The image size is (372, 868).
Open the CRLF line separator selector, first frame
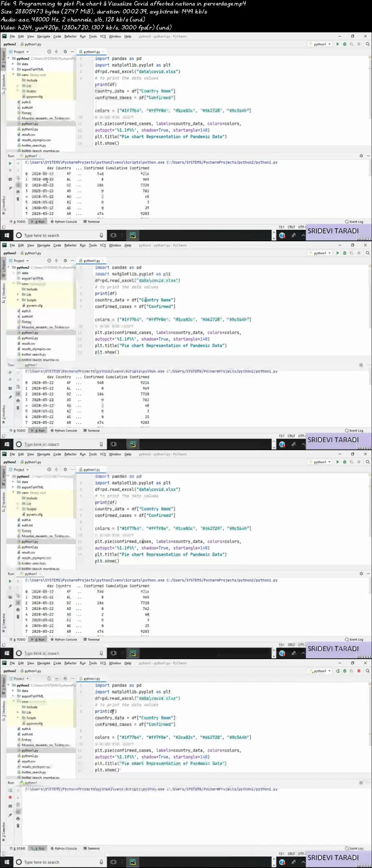click(291, 227)
